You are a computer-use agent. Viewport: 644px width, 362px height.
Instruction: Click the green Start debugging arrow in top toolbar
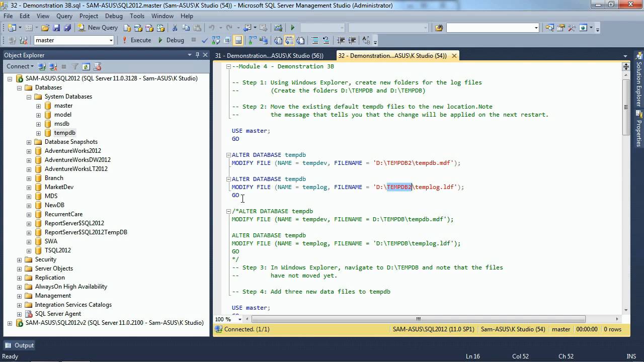point(292,28)
